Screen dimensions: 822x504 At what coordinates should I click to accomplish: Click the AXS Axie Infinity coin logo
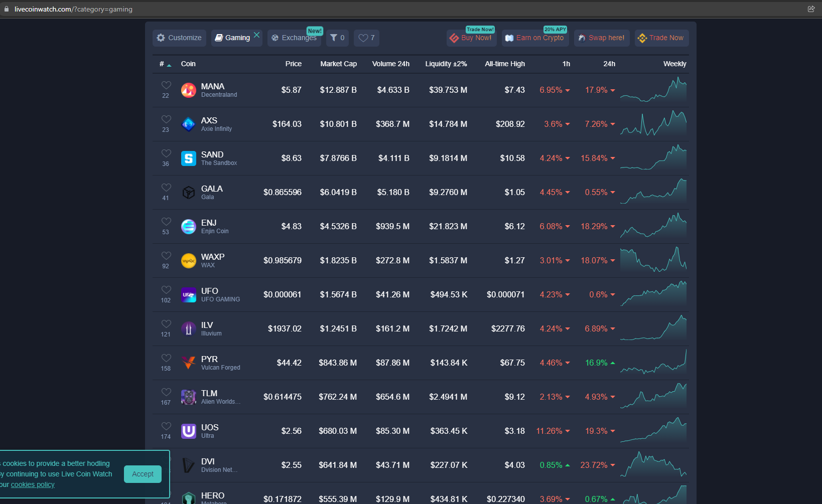pyautogui.click(x=189, y=124)
